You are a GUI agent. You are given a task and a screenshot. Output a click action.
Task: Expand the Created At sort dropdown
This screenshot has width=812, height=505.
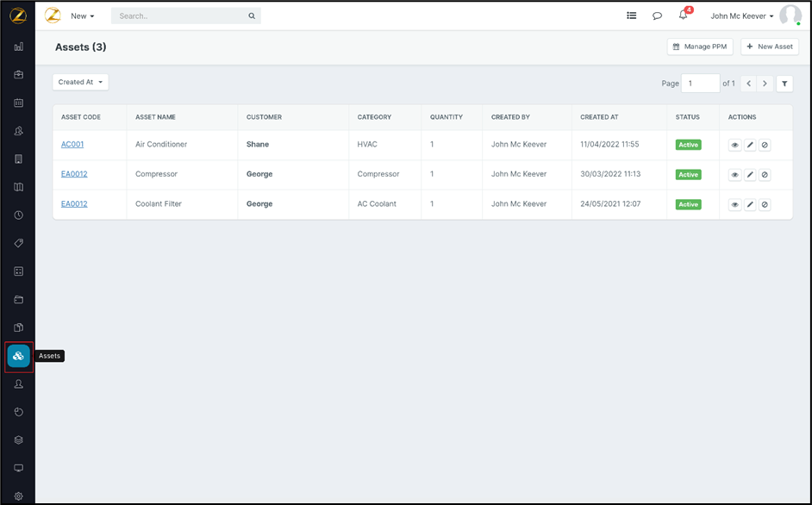point(80,83)
